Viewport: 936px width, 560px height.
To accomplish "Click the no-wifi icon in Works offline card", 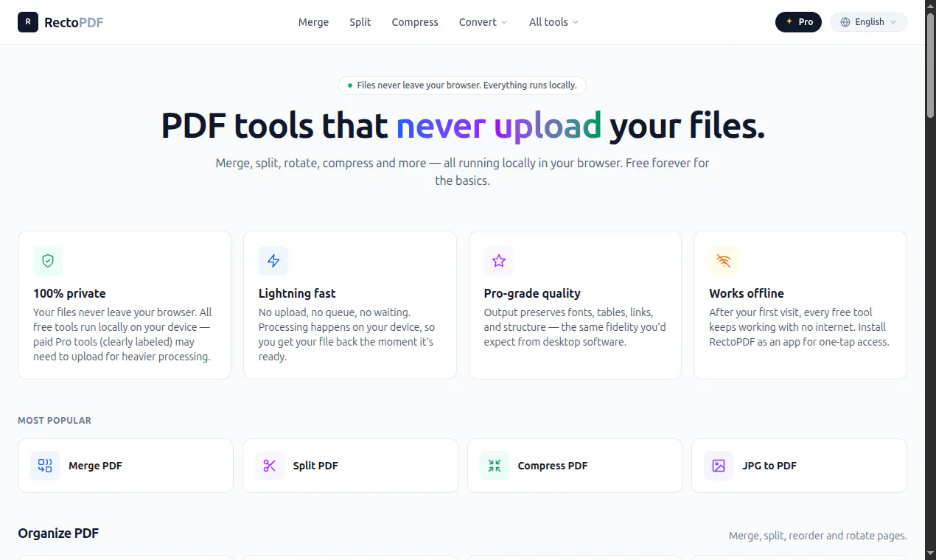I will (724, 261).
